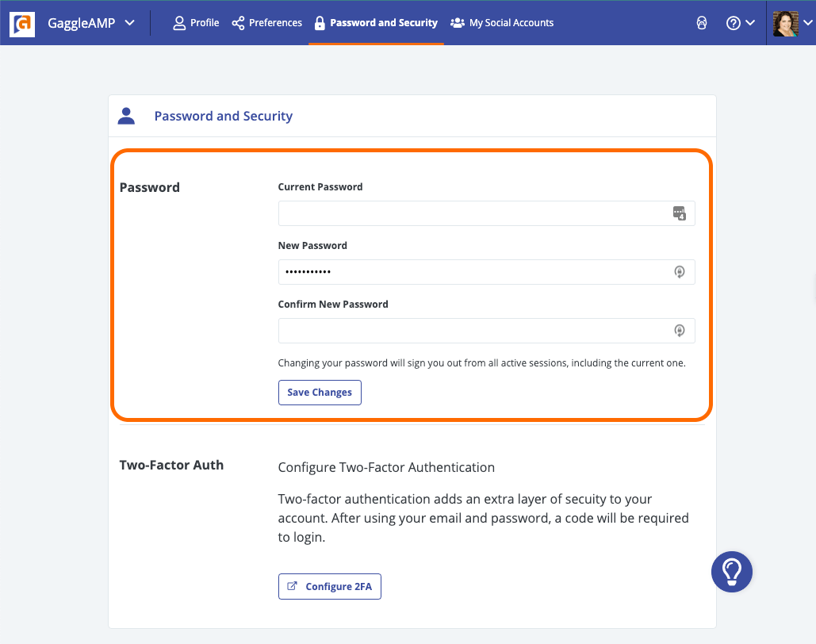Click the autofill icon in New Password field
816x644 pixels.
pos(679,272)
